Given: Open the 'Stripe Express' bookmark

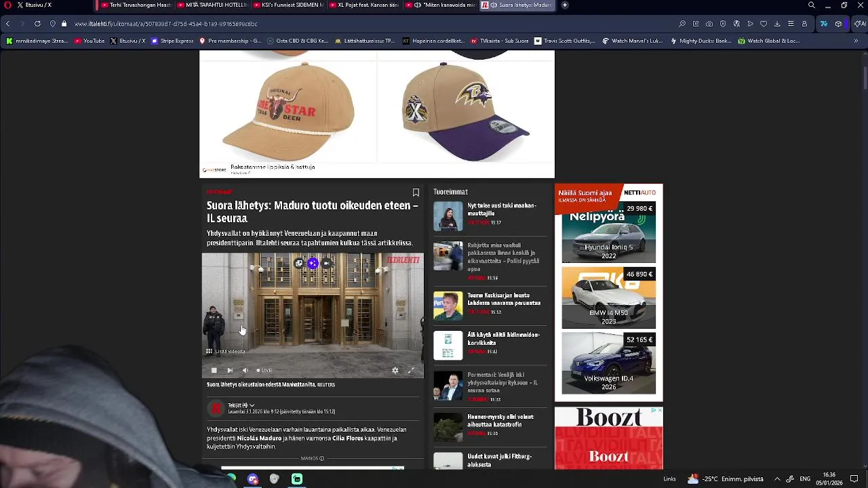Looking at the screenshot, I should point(172,41).
